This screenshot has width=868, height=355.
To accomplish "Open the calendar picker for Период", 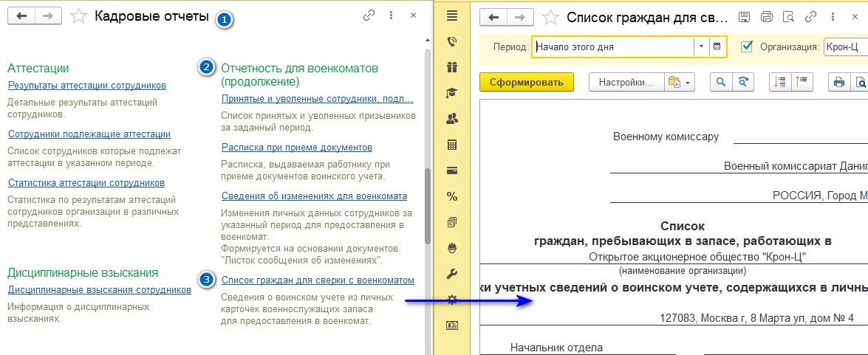I will 717,47.
